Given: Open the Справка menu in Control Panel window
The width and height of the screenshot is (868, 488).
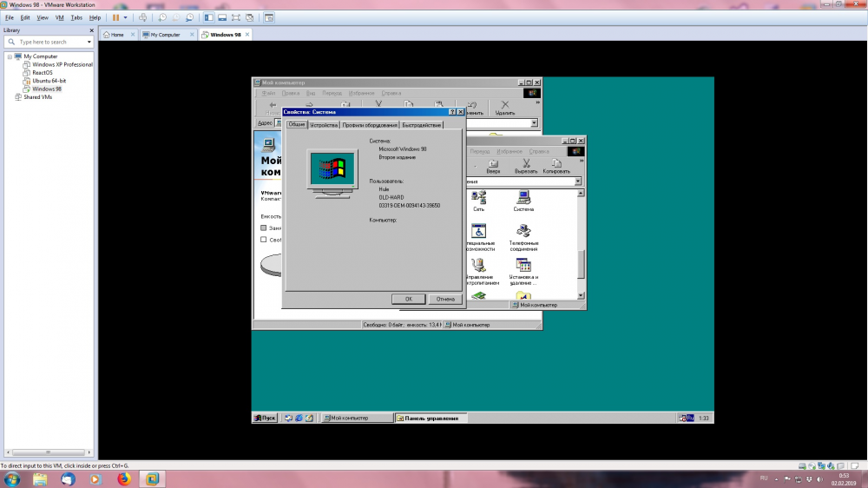Looking at the screenshot, I should (539, 151).
